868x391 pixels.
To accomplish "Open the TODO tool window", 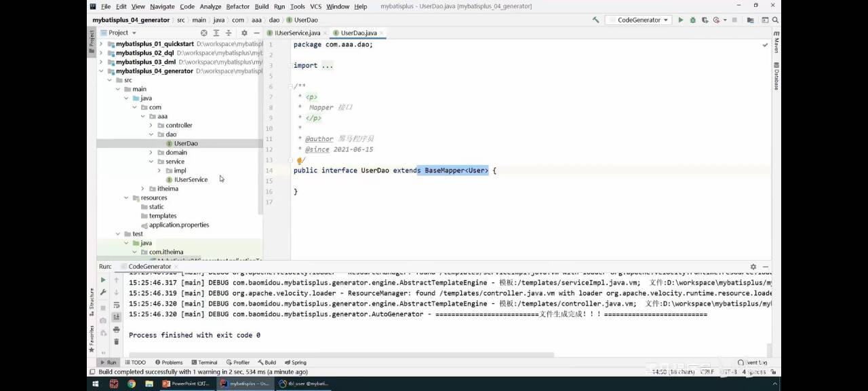I will (135, 362).
